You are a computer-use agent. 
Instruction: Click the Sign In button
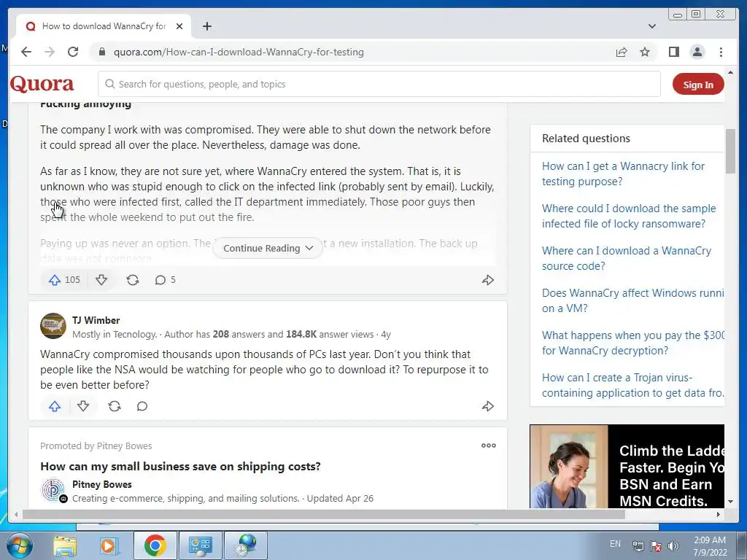point(698,85)
